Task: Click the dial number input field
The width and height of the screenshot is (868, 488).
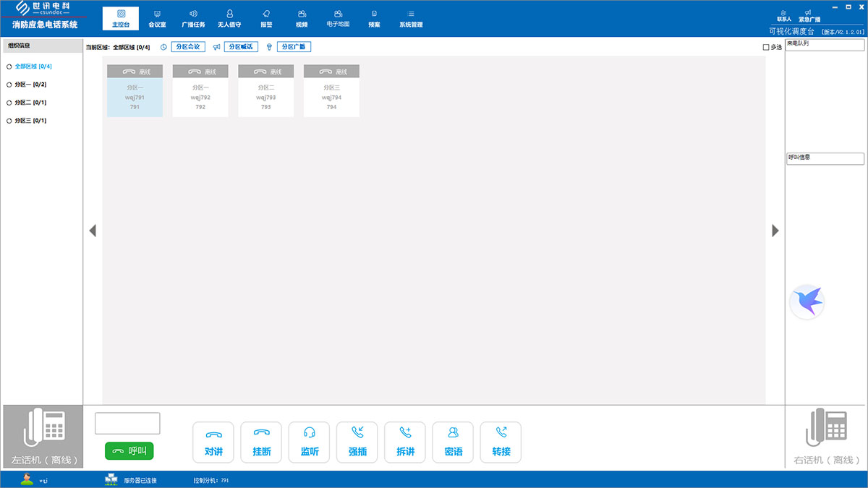Action: pyautogui.click(x=127, y=424)
